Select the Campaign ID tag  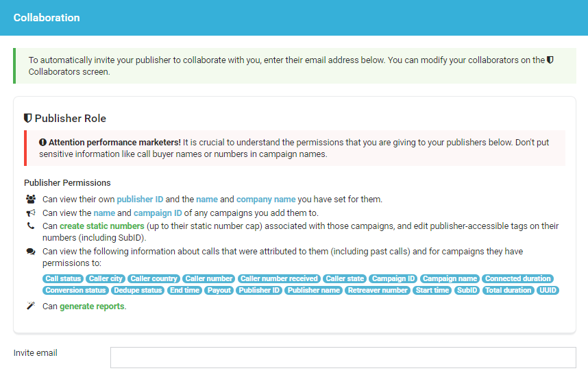(393, 278)
